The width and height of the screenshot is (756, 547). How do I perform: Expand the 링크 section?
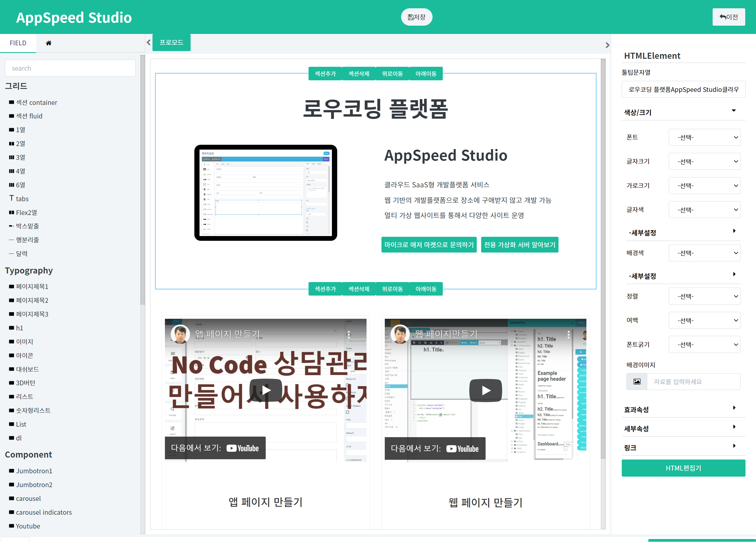[x=683, y=447]
